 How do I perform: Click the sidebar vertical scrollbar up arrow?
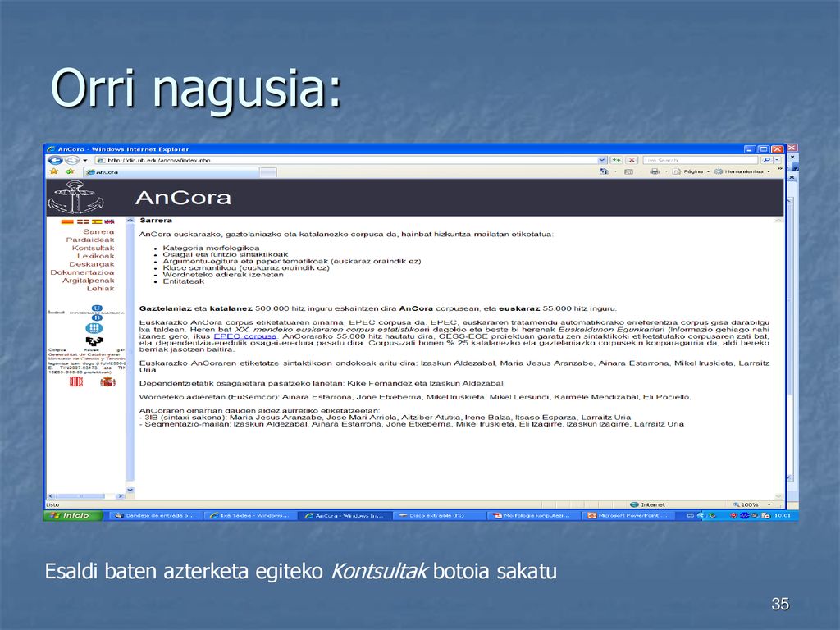click(x=130, y=220)
